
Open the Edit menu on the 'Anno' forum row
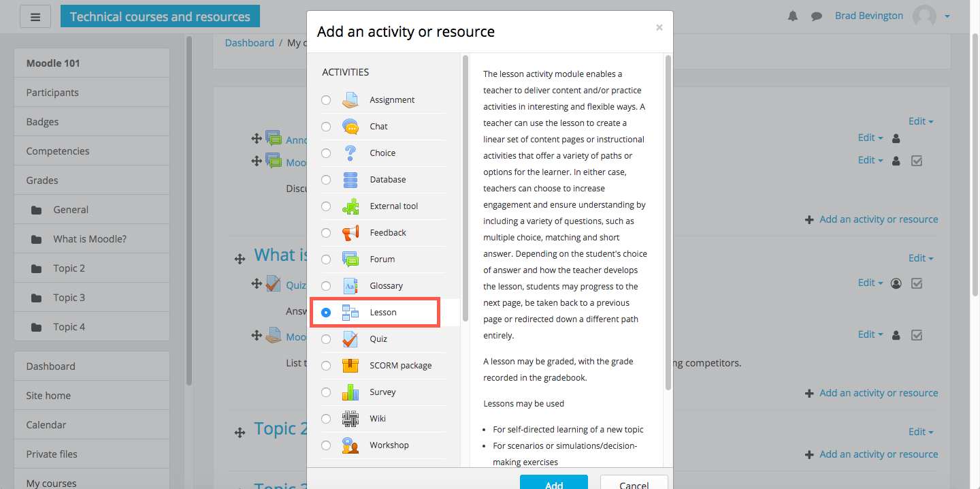click(870, 138)
